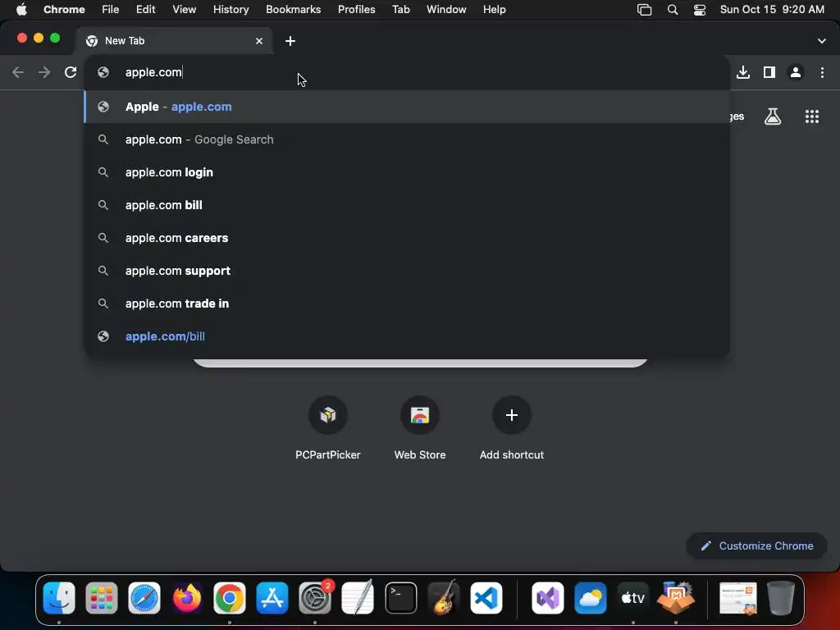Open Control Center in menu bar
The height and width of the screenshot is (630, 840).
[700, 10]
